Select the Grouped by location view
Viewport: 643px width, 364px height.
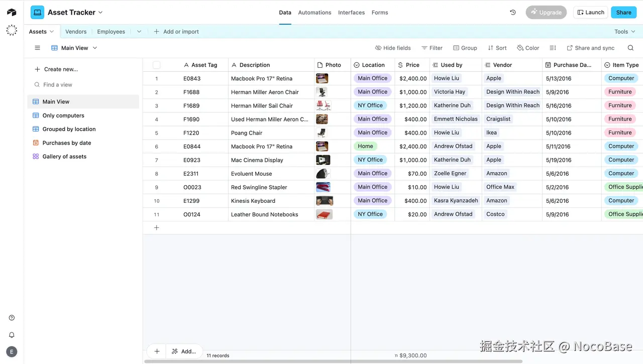pyautogui.click(x=83, y=129)
